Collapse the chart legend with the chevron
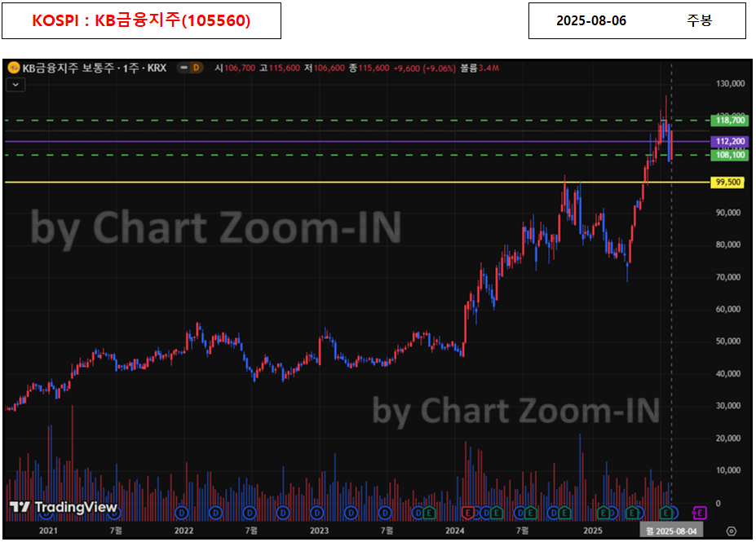The height and width of the screenshot is (542, 756). [15, 85]
